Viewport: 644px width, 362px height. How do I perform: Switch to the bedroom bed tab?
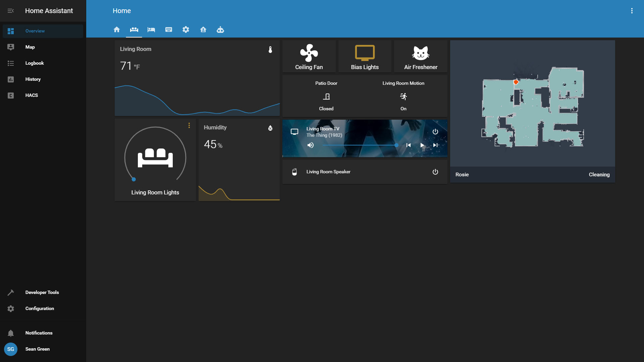click(x=151, y=29)
